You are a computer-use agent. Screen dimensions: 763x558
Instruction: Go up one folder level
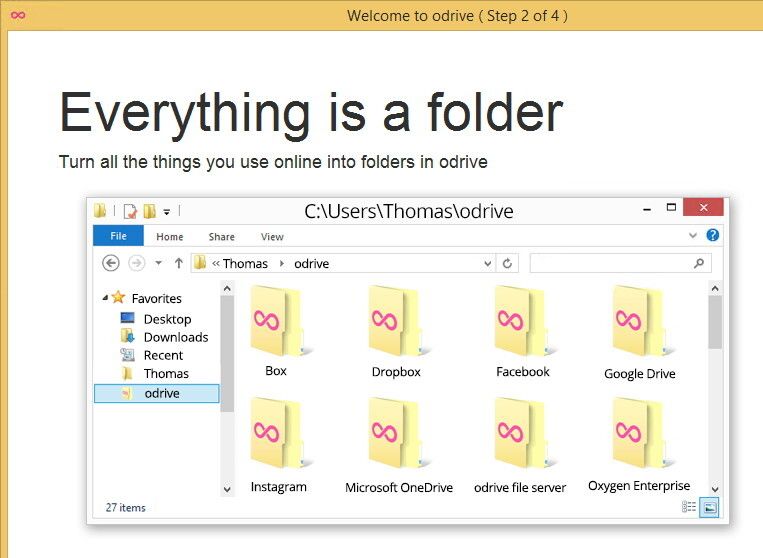click(x=179, y=263)
